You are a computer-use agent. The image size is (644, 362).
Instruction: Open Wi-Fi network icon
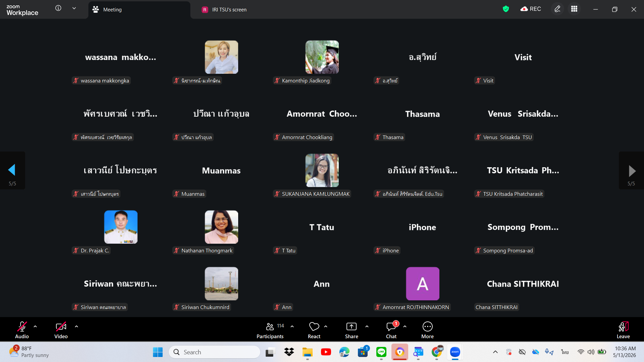coord(581,352)
